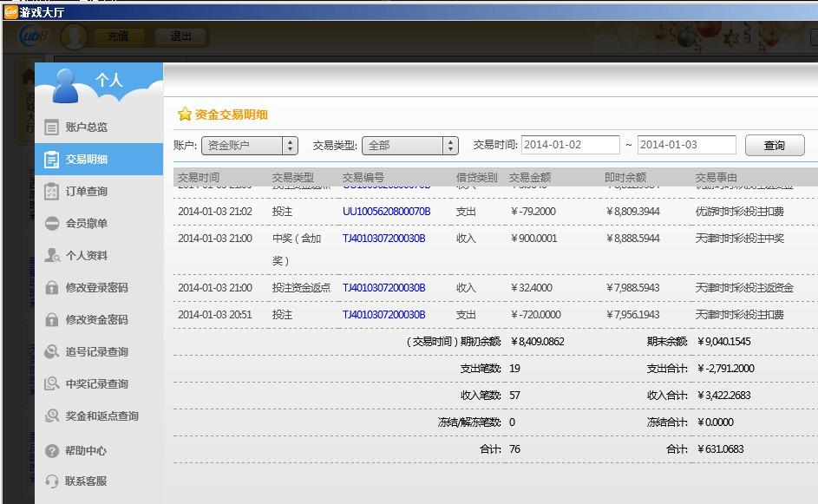Viewport: 818px width, 504px height.
Task: Open 奖金和返点查询 page
Action: 101,416
